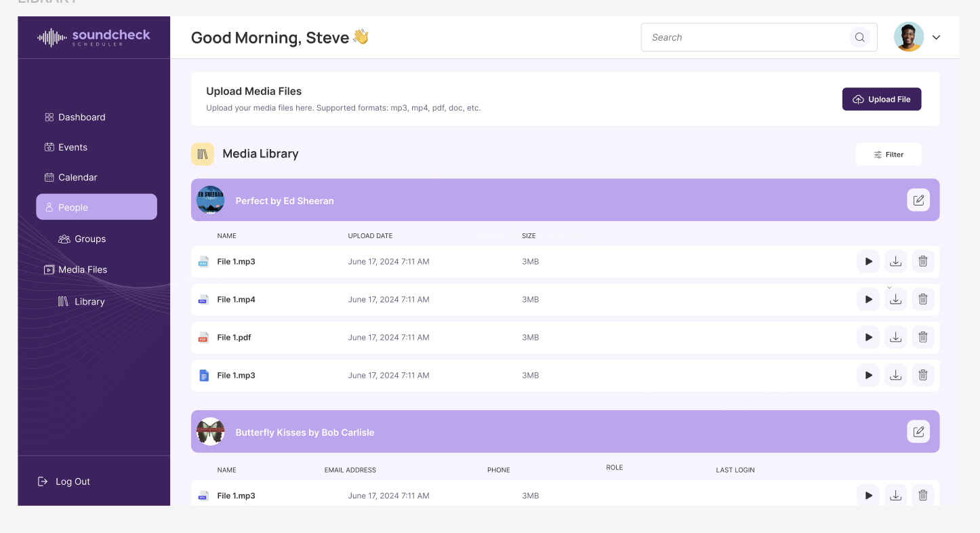Download the File 1.pdf row

[x=895, y=337]
